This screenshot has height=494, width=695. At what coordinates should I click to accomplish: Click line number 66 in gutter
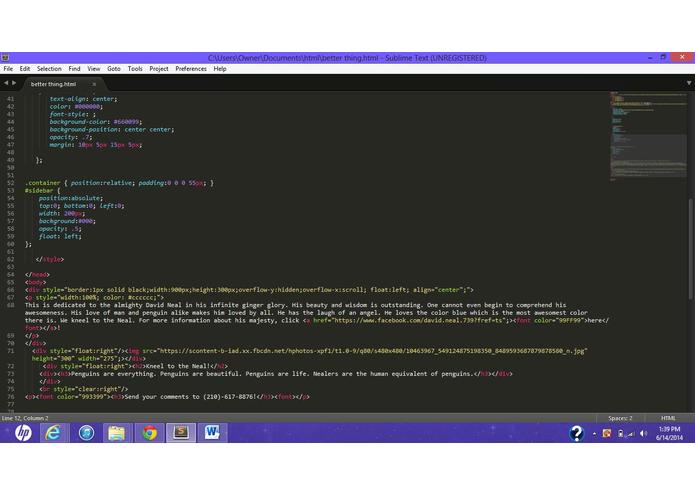[11, 290]
